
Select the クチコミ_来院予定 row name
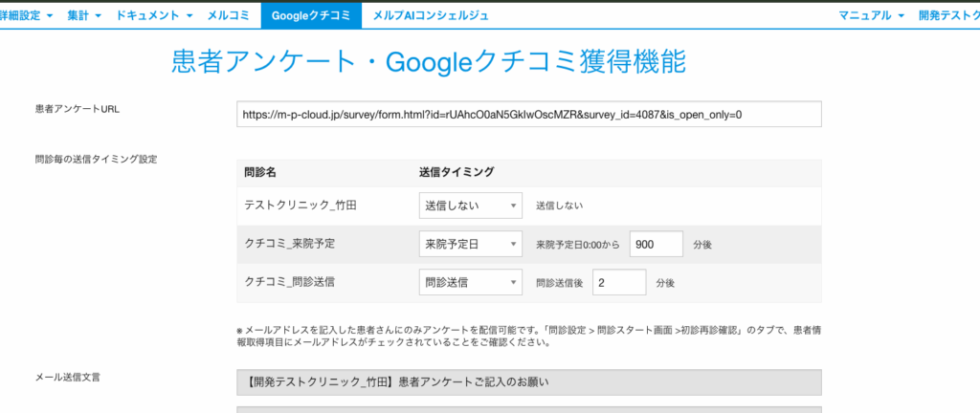(x=289, y=245)
